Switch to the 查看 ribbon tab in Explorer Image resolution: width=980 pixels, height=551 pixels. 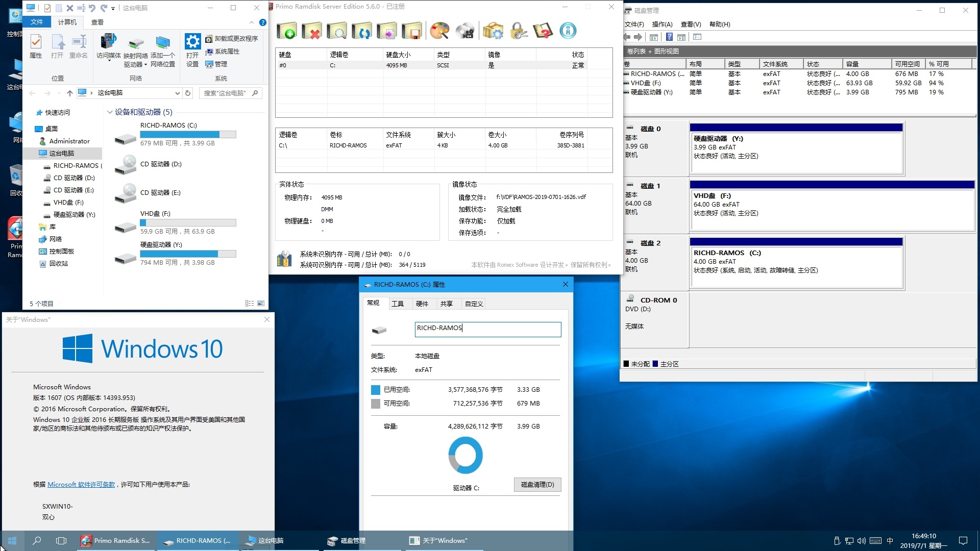97,22
